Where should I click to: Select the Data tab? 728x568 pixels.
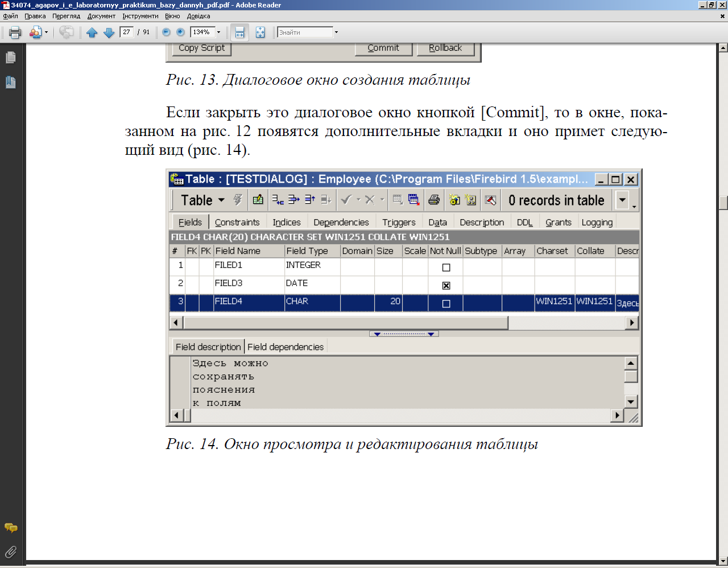[x=438, y=222]
